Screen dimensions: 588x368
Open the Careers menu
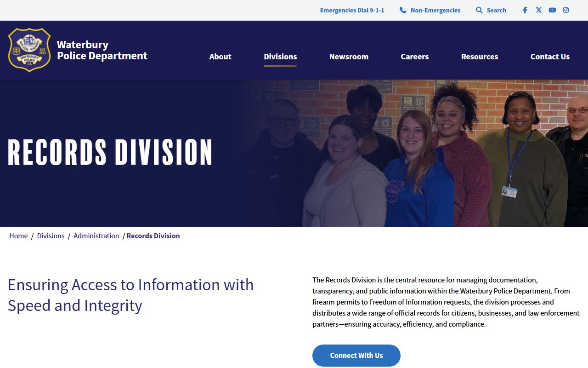pyautogui.click(x=414, y=57)
